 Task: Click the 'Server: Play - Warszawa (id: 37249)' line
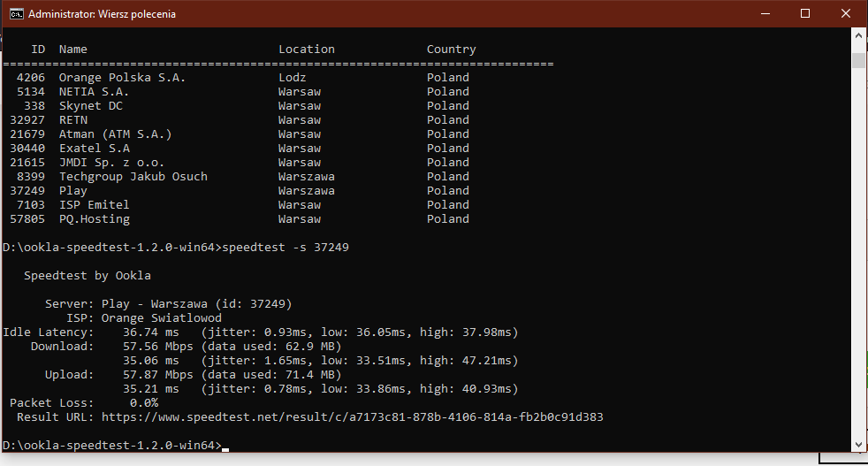click(x=168, y=303)
